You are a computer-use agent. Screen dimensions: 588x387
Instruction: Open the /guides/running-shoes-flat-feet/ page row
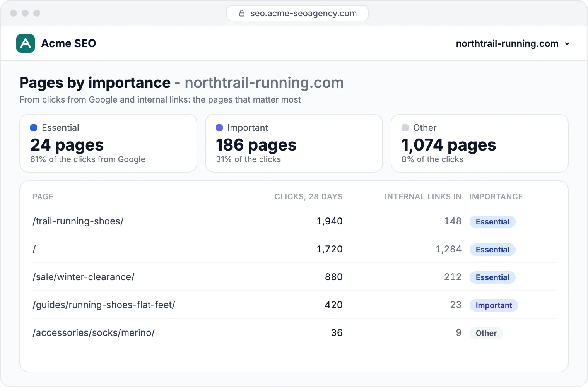(294, 305)
